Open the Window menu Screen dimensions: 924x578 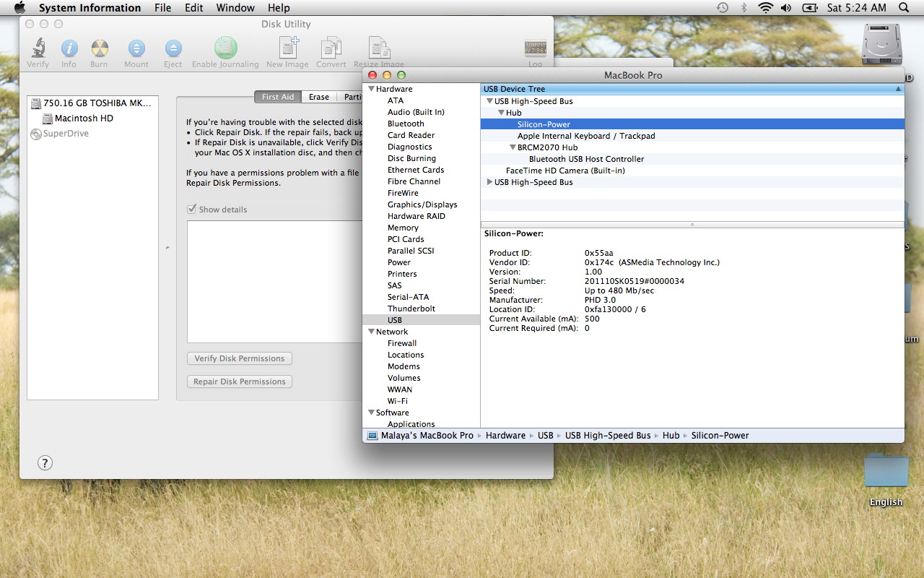(235, 8)
